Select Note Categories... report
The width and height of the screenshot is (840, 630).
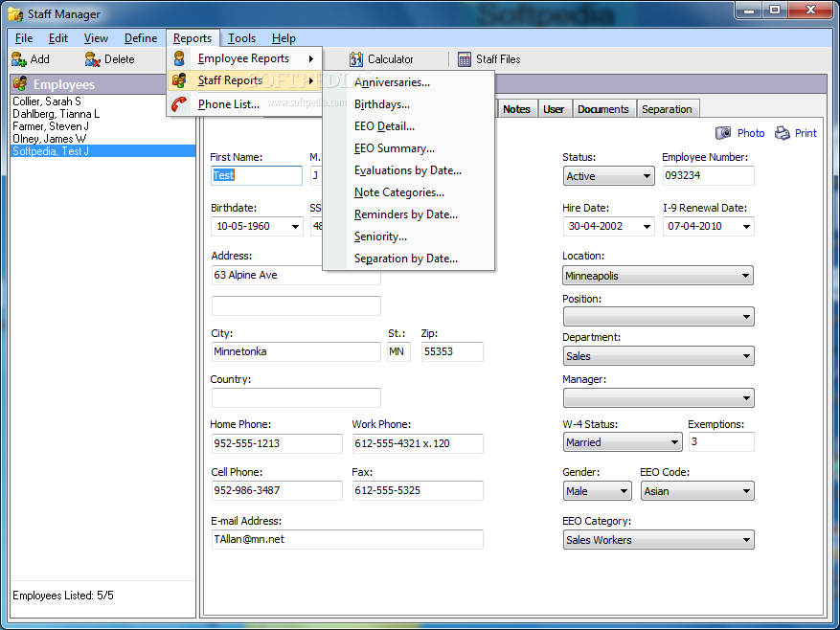tap(408, 192)
